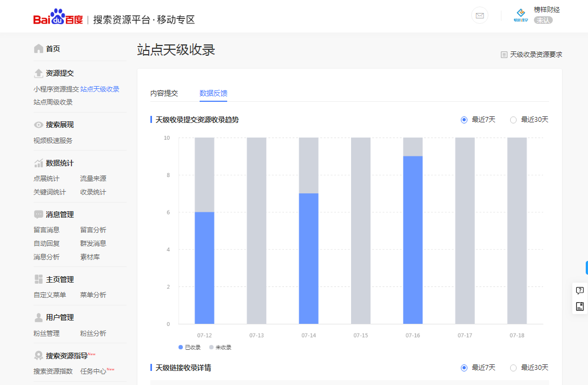Click the 资源提交 upload icon
This screenshot has height=385, width=588.
pyautogui.click(x=38, y=73)
